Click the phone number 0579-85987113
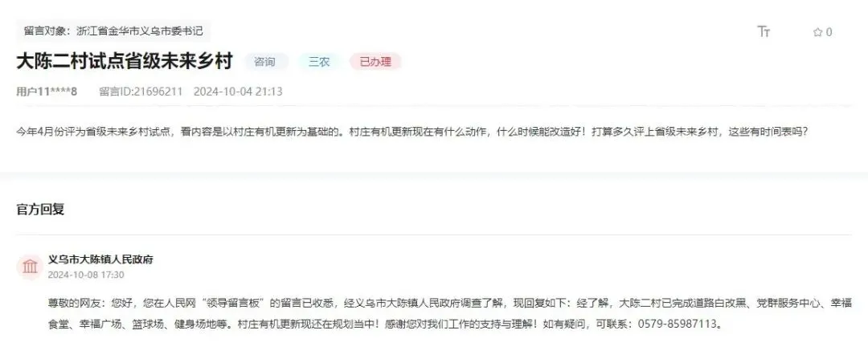 coord(677,324)
